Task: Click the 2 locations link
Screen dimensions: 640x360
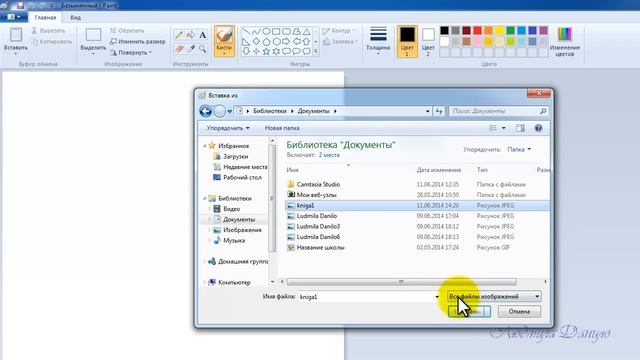Action: 329,155
